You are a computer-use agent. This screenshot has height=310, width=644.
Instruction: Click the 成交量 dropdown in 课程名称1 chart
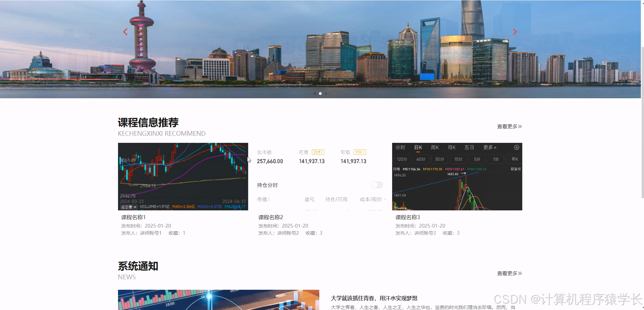(x=129, y=207)
